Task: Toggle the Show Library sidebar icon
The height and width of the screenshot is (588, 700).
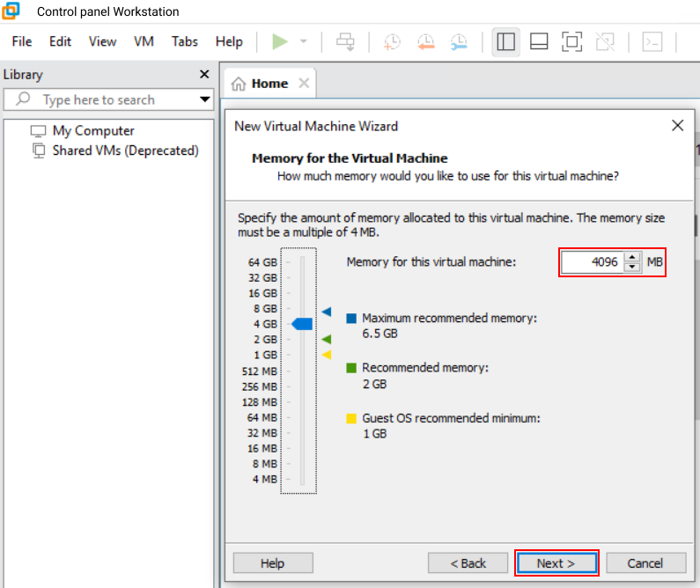Action: [505, 41]
